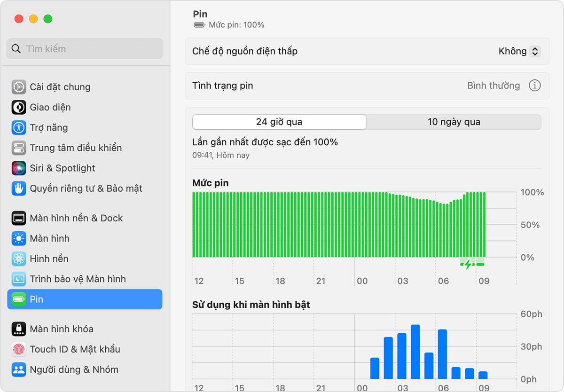Click the Trung tâm điều khiển icon
Image resolution: width=564 pixels, height=392 pixels.
(x=19, y=148)
